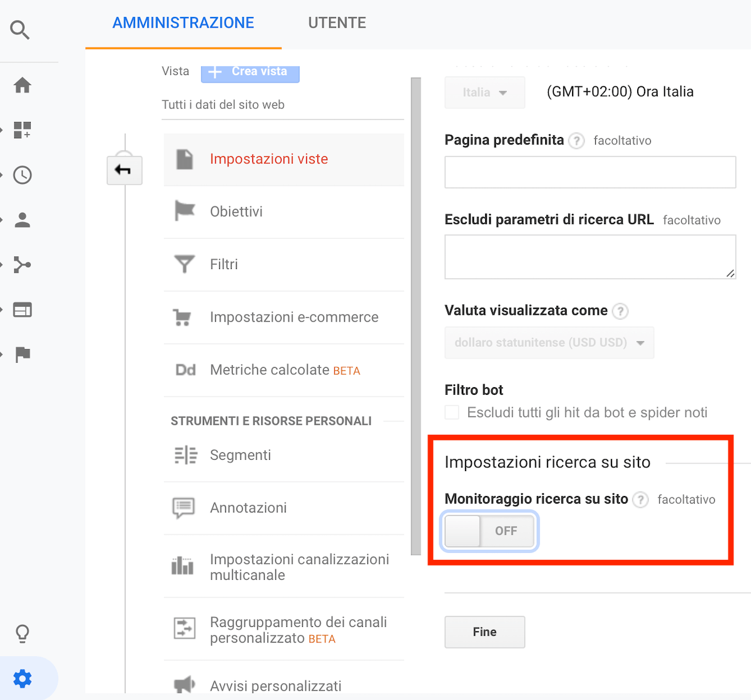751x700 pixels.
Task: Check Escludi tutti gli hit da bot
Action: point(452,412)
